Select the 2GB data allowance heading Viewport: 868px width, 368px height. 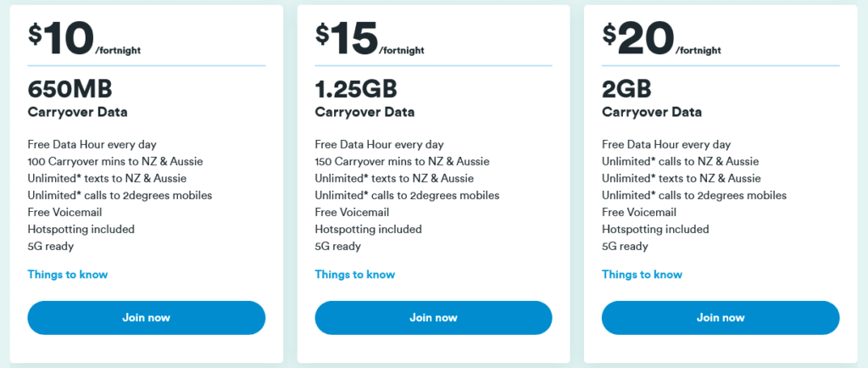point(628,88)
